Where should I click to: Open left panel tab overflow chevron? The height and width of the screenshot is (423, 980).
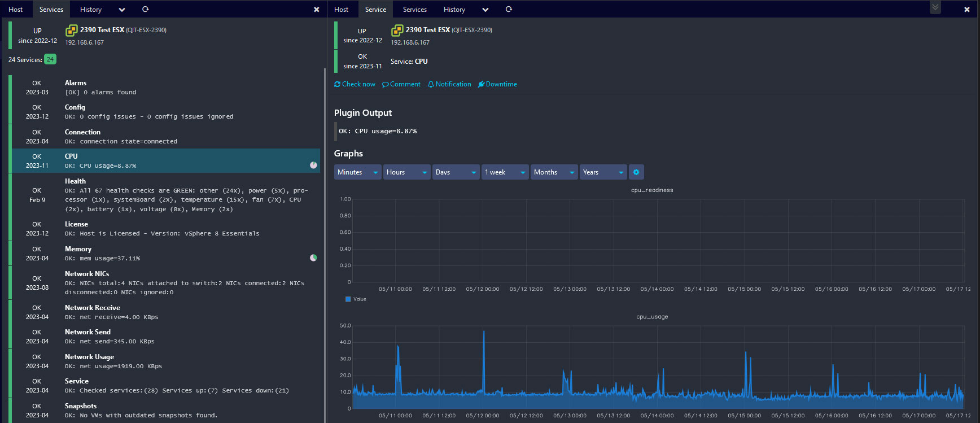tap(122, 10)
